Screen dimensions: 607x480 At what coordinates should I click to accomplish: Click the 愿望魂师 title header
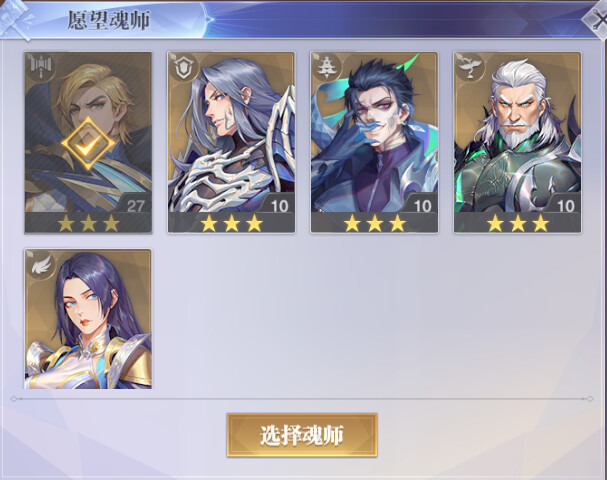point(109,20)
